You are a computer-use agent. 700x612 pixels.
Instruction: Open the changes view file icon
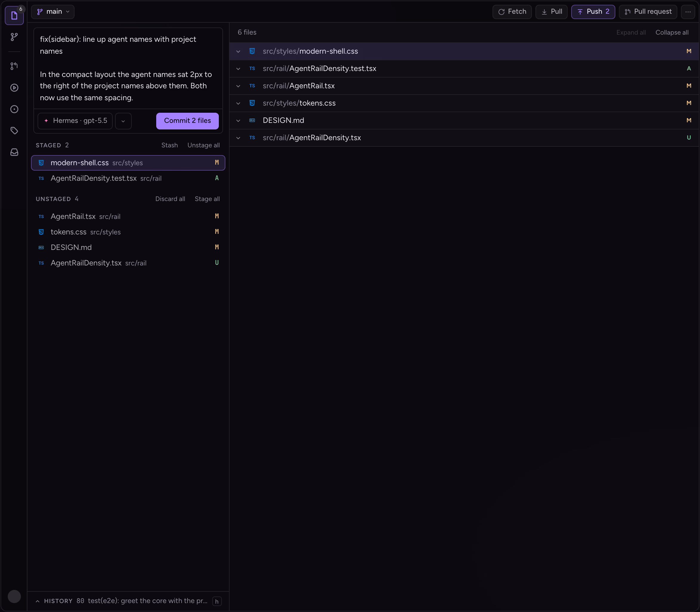pos(14,16)
